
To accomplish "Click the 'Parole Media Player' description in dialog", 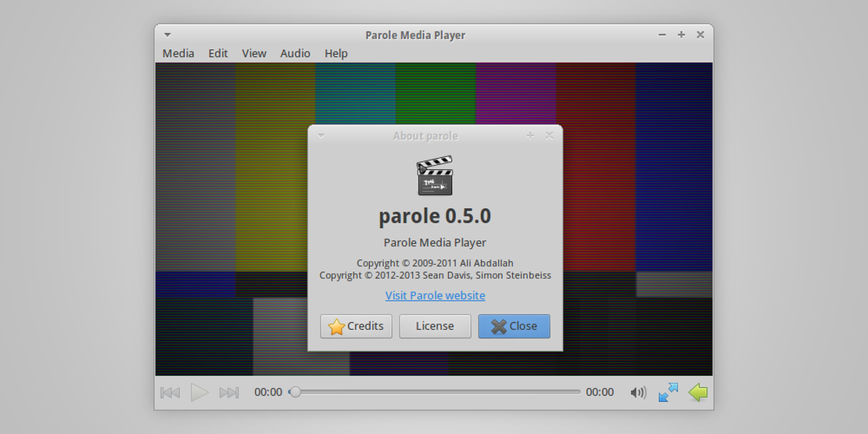I will click(435, 242).
